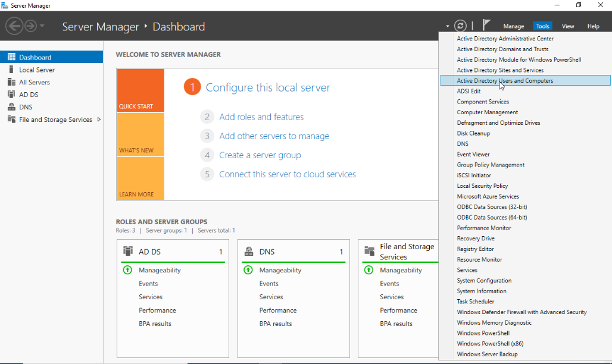Expand File and Storage Services arrow

99,120
